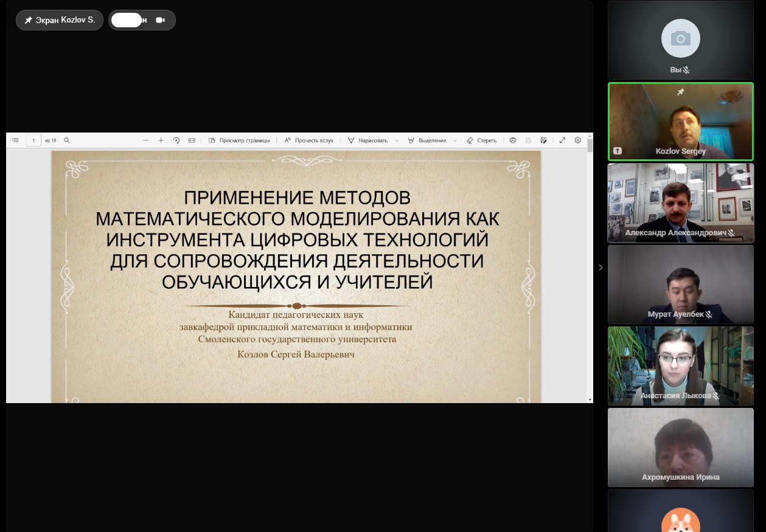Open Просмотр страницы view option
Viewport: 766px width, 532px height.
[x=239, y=140]
